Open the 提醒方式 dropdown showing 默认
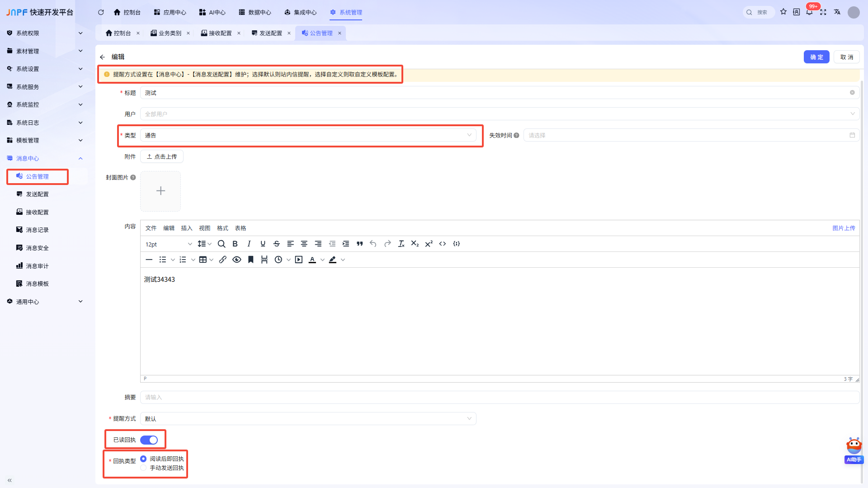The height and width of the screenshot is (488, 868). (x=308, y=419)
